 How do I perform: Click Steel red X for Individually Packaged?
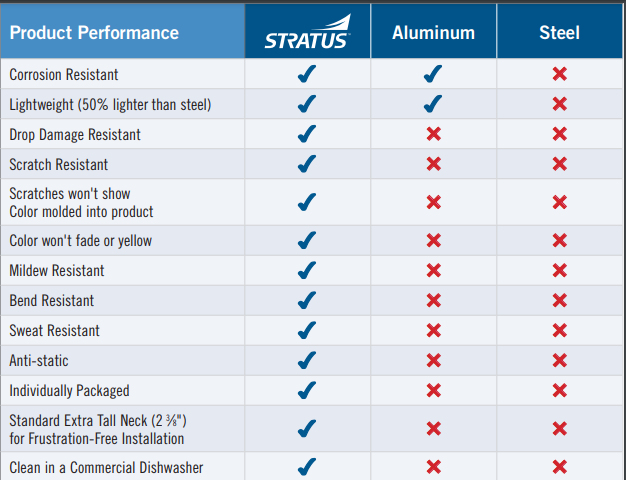560,390
